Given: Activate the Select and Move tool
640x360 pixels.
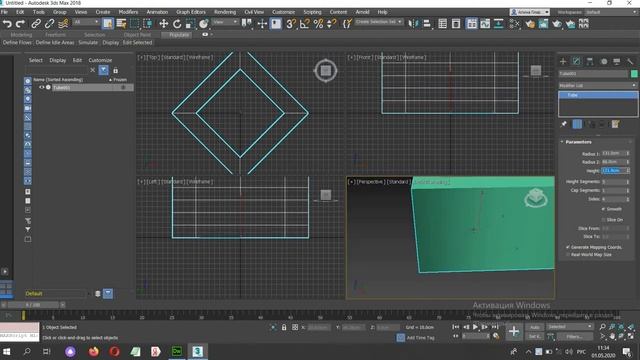Looking at the screenshot, I should tap(164, 24).
